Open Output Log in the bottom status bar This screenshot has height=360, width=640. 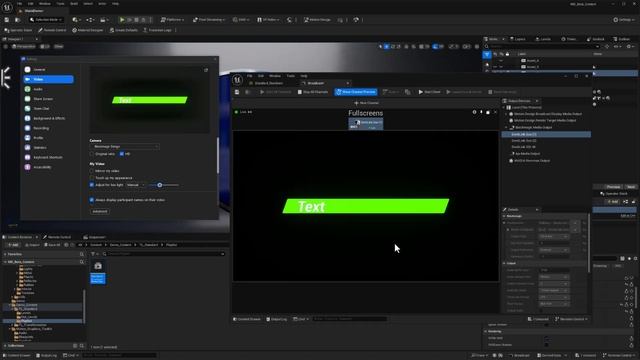[47, 356]
